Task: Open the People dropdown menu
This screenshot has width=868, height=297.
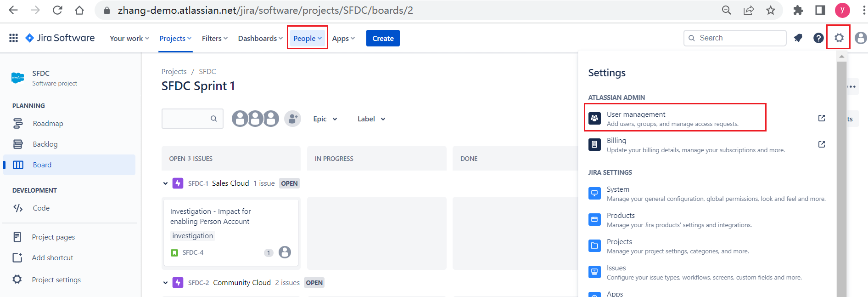Action: (308, 38)
